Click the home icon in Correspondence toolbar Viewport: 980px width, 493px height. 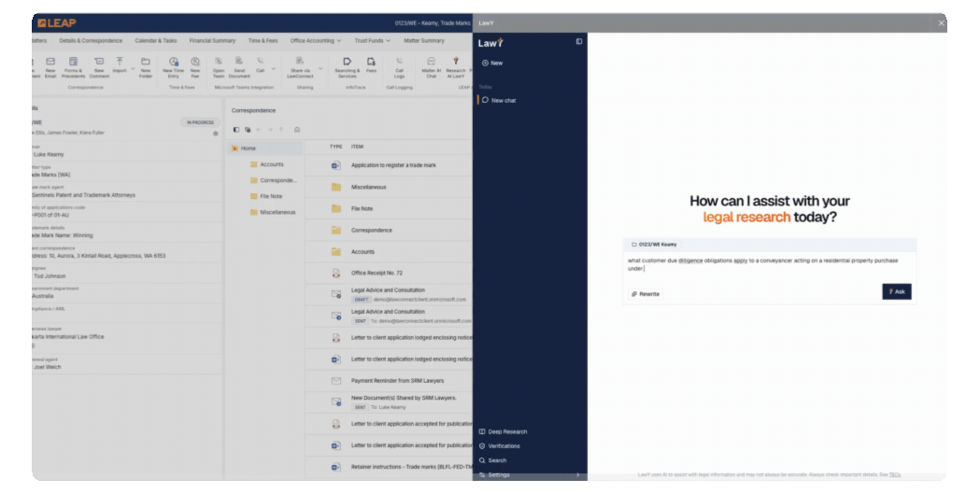[297, 130]
